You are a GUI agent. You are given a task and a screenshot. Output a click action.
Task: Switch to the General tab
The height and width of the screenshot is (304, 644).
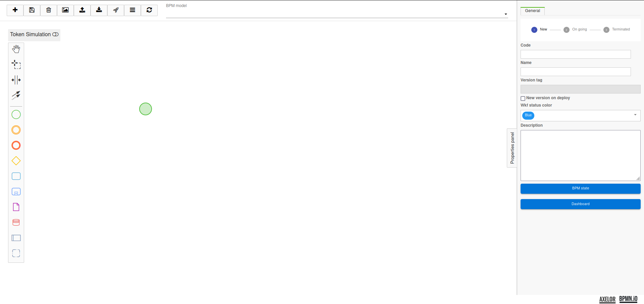pyautogui.click(x=532, y=11)
